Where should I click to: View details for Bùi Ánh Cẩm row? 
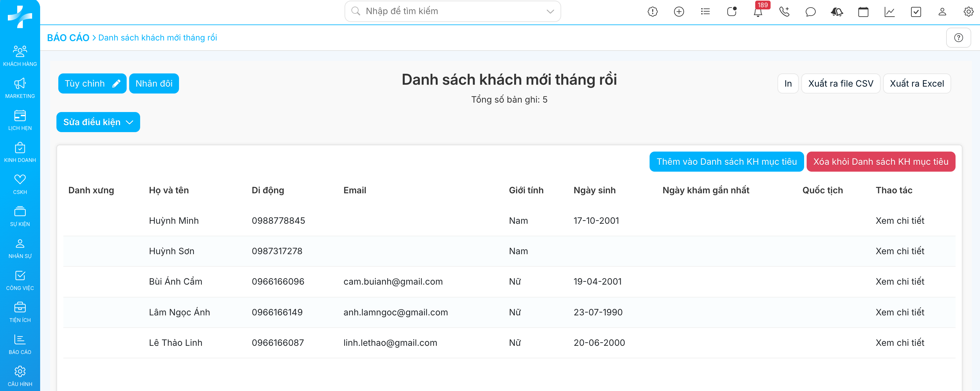pos(899,282)
